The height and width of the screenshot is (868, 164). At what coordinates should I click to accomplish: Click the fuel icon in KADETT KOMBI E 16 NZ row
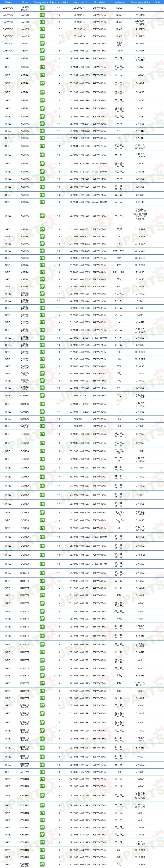[x=42, y=748]
